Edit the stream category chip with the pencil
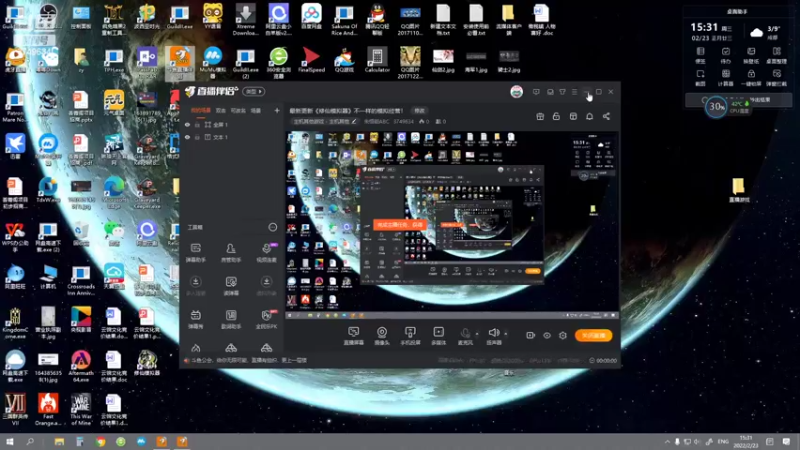Screen dimensions: 800x450 pos(324,121)
